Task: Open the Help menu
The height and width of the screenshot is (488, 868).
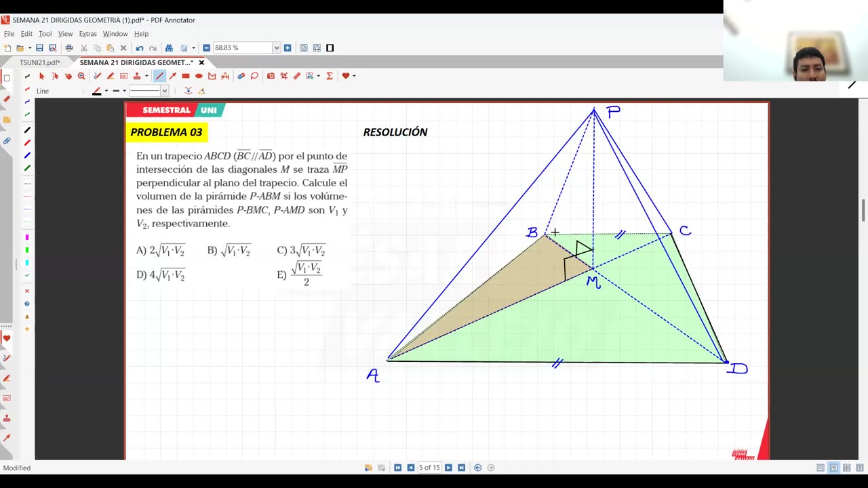Action: (141, 34)
